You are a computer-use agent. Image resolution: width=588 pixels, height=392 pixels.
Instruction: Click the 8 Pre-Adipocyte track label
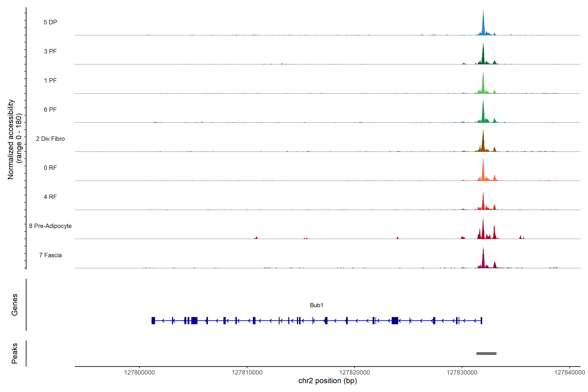point(50,226)
